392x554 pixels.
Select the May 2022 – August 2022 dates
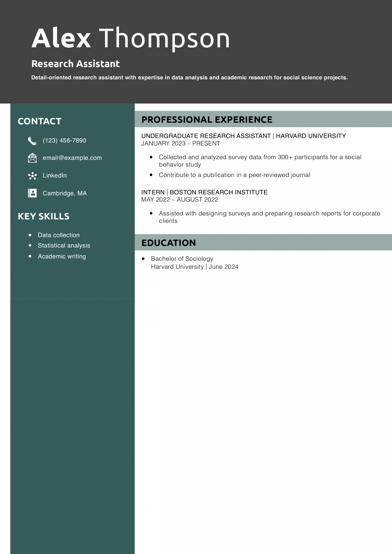tap(180, 200)
